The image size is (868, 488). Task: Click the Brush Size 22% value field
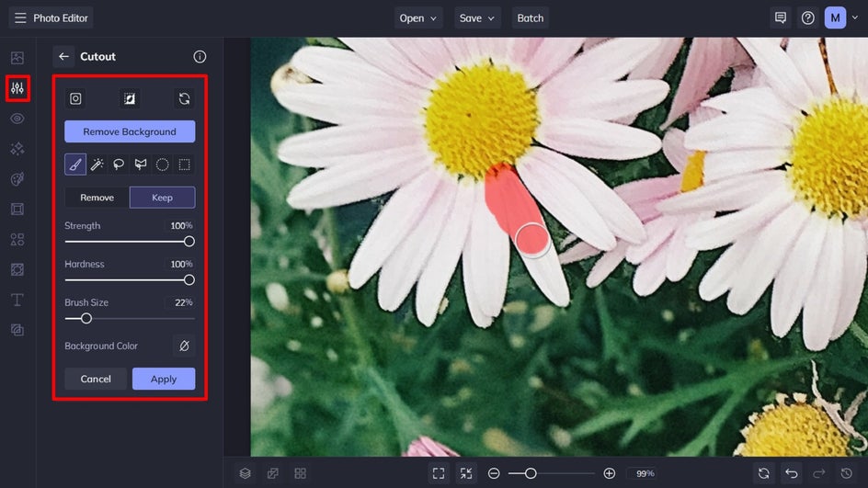click(x=180, y=302)
